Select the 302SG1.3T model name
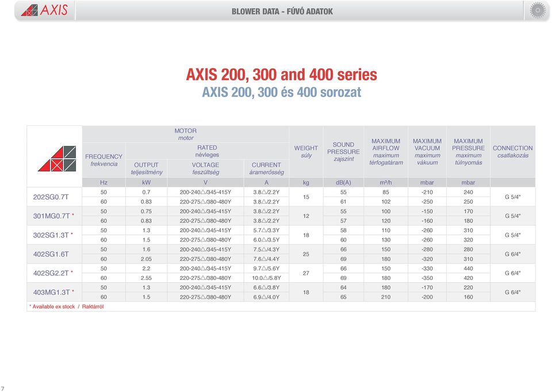The width and height of the screenshot is (552, 392). pos(51,235)
